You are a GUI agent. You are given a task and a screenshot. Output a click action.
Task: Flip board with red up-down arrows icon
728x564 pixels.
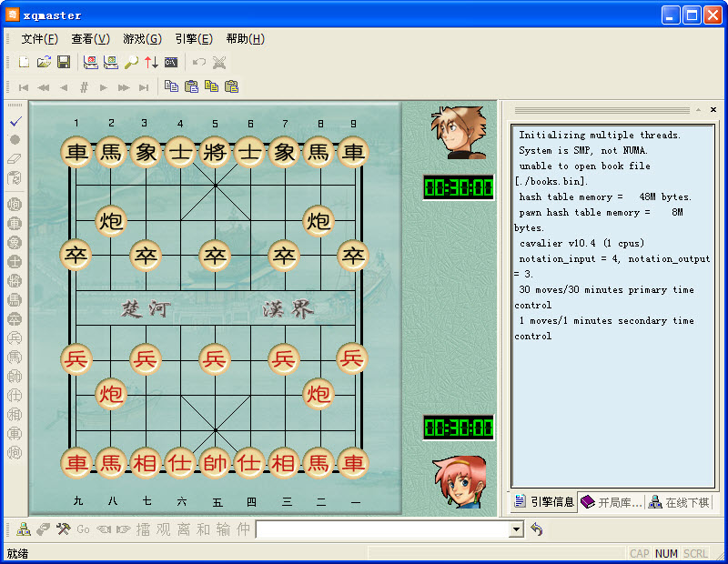click(x=151, y=62)
